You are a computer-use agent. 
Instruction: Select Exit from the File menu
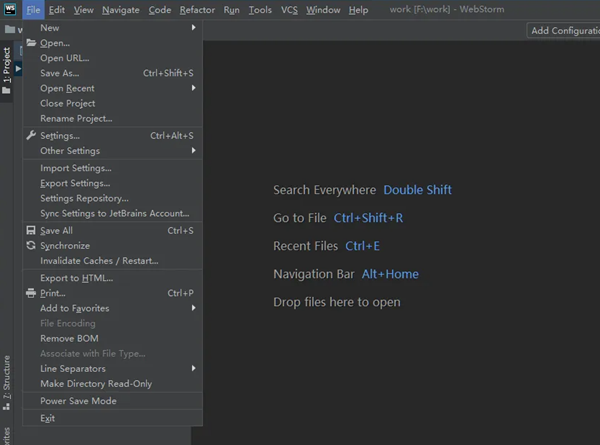(48, 418)
